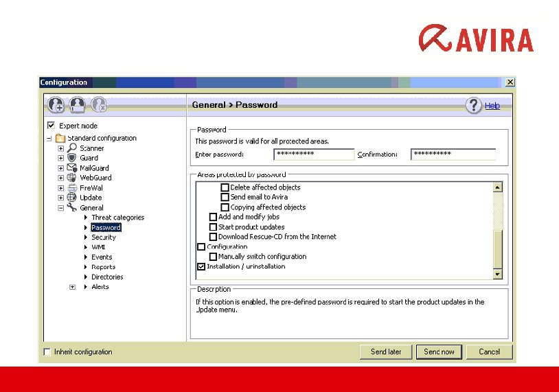Expand the Alerts tree node
This screenshot has width=559, height=392.
72,287
